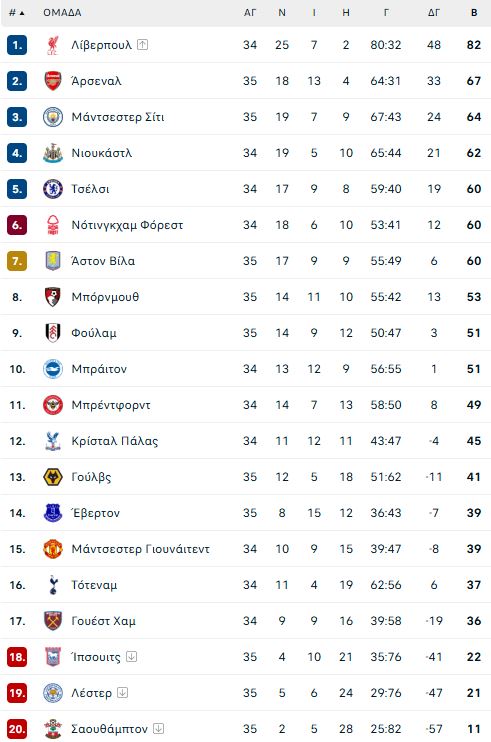Select the Chelsea crest icon
This screenshot has width=491, height=742.
pyautogui.click(x=53, y=189)
